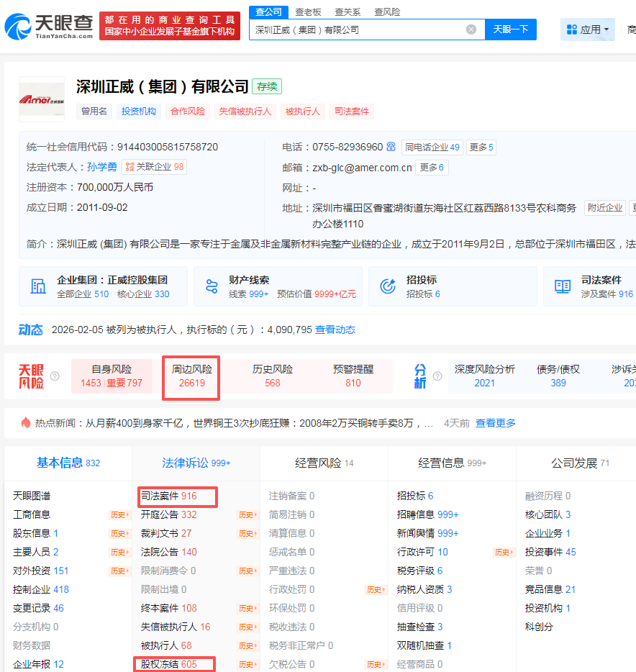The height and width of the screenshot is (672, 636).
Task: Click legal representative 孙学勇 link
Action: (101, 167)
